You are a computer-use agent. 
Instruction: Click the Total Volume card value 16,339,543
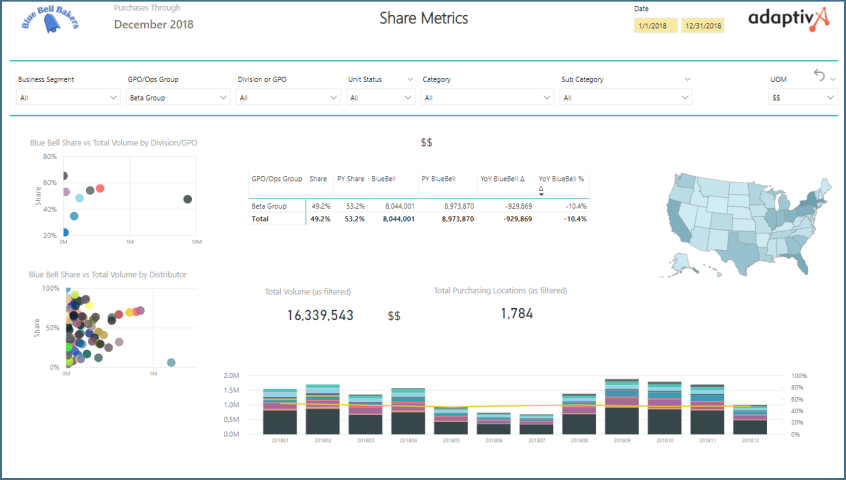point(319,315)
